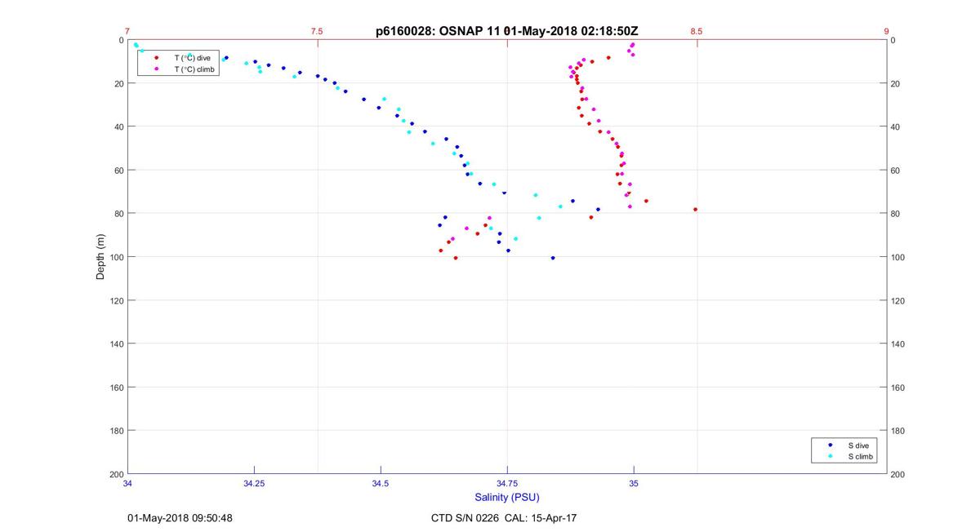
Task: Select deepest dark blue salinity point near 100 m
Action: (553, 258)
